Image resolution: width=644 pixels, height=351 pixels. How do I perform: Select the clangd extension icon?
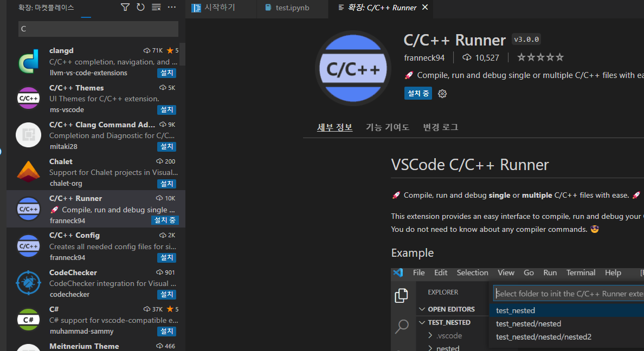coord(28,62)
